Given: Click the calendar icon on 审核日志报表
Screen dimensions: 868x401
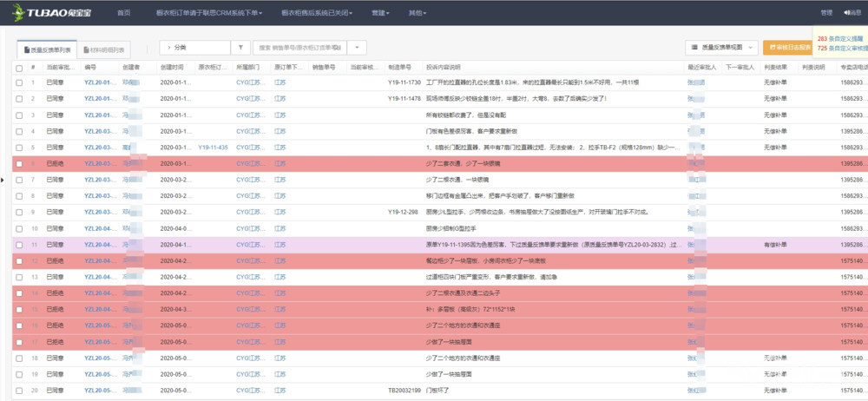Looking at the screenshot, I should (x=771, y=48).
